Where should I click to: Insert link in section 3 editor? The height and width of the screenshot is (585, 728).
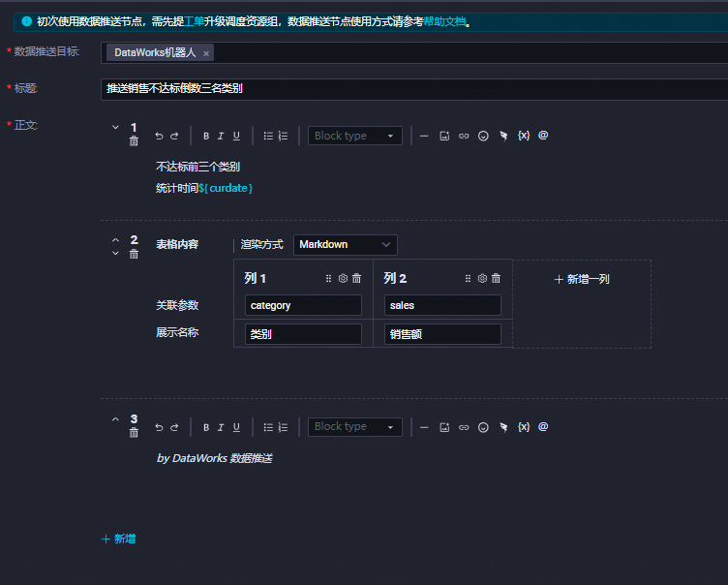(464, 427)
